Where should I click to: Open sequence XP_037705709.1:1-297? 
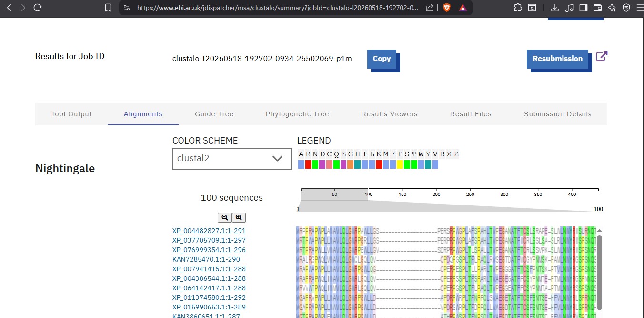[209, 240]
